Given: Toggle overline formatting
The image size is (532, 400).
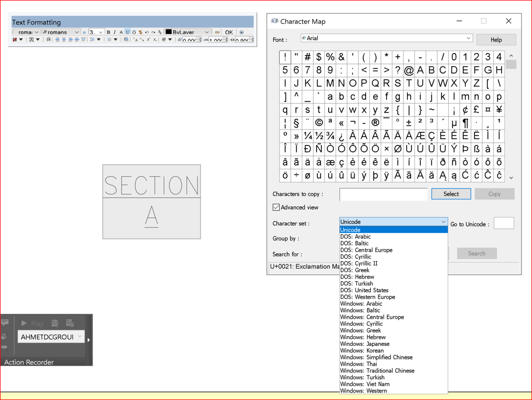Looking at the screenshot, I should pos(133,32).
